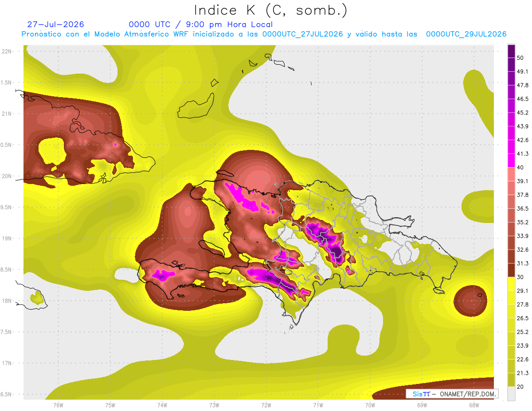Viewport: 532px width, 411px height.
Task: Click the legend value "33.9"
Action: coord(522,236)
